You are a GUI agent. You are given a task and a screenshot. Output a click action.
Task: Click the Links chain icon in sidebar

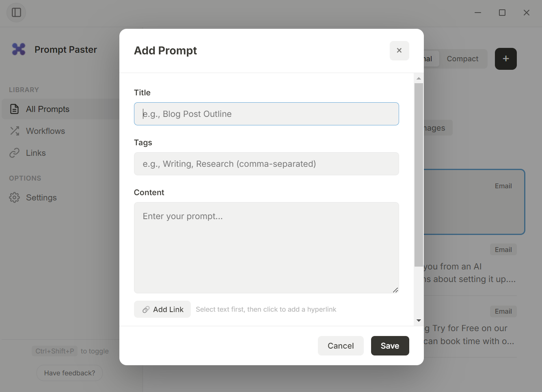(14, 153)
